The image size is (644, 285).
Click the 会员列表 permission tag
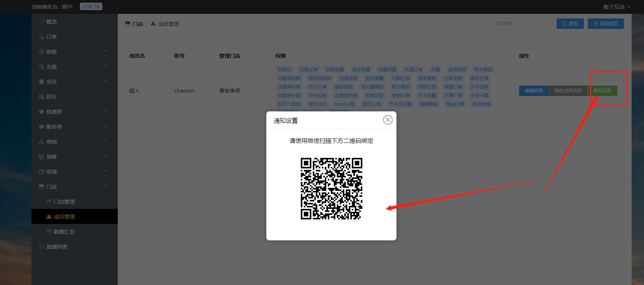coord(457,70)
